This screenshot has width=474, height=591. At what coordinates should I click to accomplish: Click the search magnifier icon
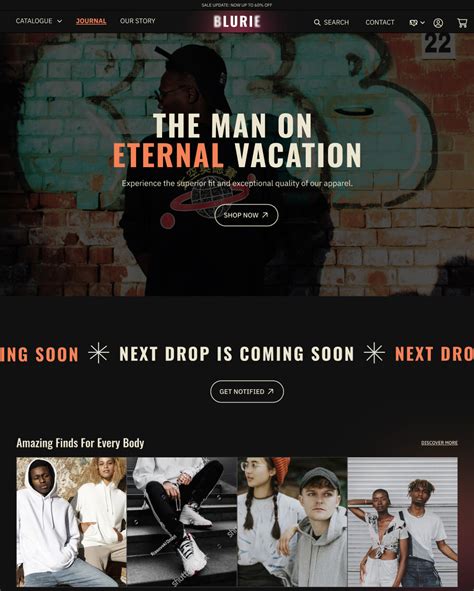pyautogui.click(x=317, y=23)
